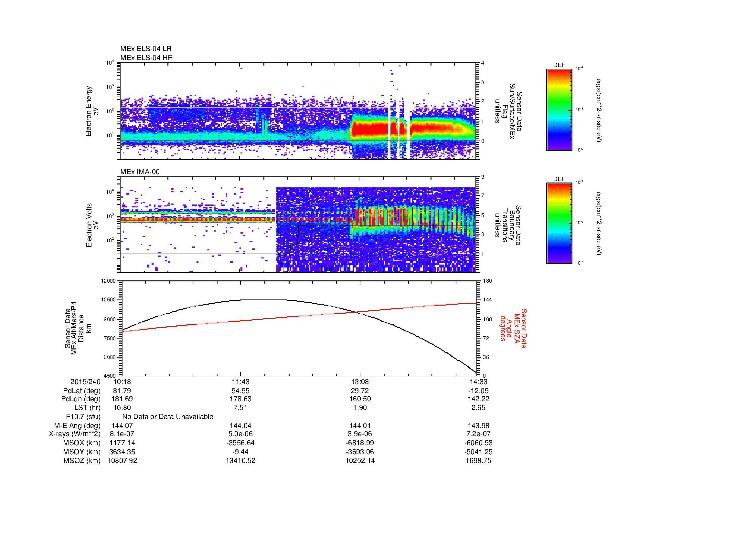Click the MSOX value -6818.99
This screenshot has width=756, height=534.
pyautogui.click(x=360, y=443)
